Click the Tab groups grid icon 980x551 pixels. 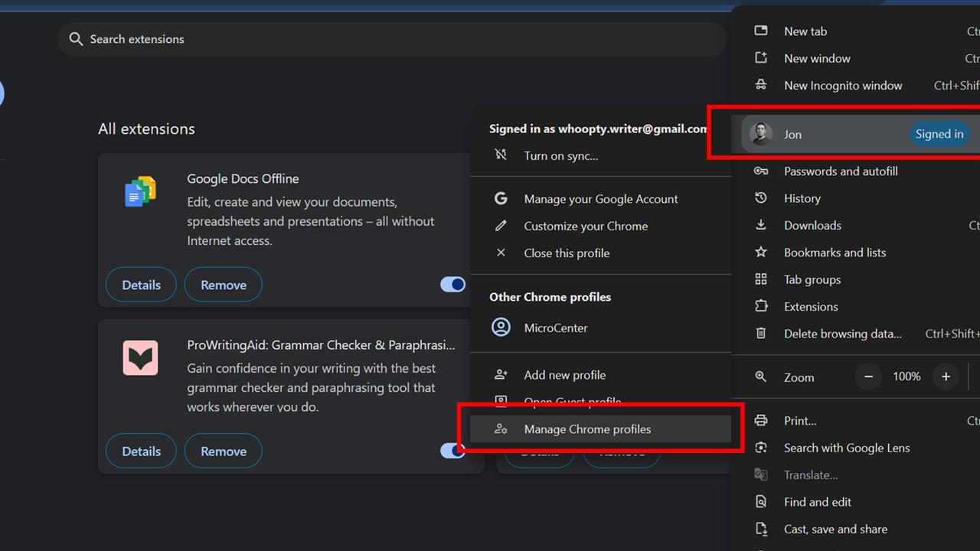coord(761,279)
